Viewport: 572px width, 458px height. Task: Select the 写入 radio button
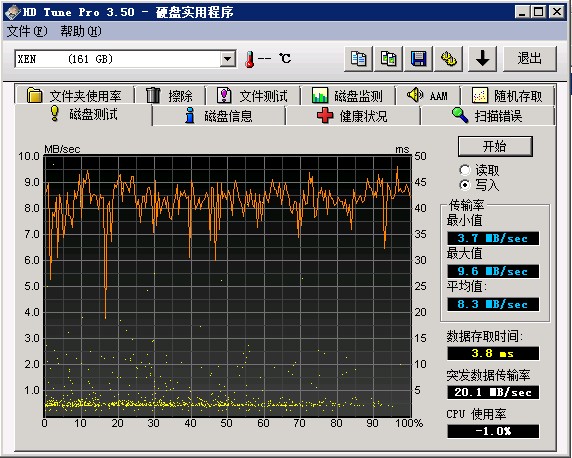pos(465,185)
